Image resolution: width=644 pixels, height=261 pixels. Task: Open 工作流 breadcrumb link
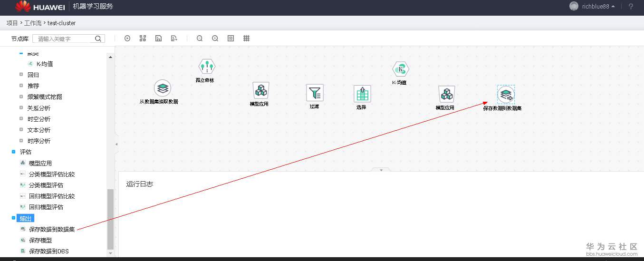pyautogui.click(x=33, y=23)
